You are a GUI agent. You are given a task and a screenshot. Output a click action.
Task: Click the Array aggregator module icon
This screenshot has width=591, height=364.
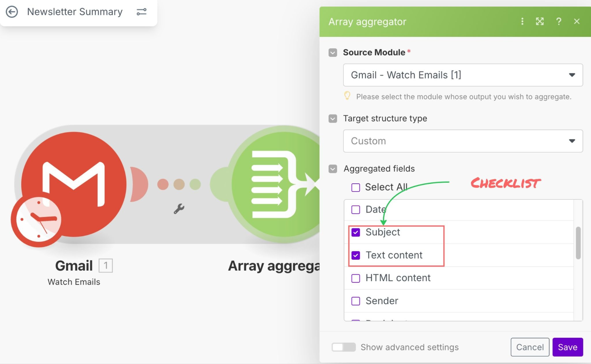coord(277,184)
